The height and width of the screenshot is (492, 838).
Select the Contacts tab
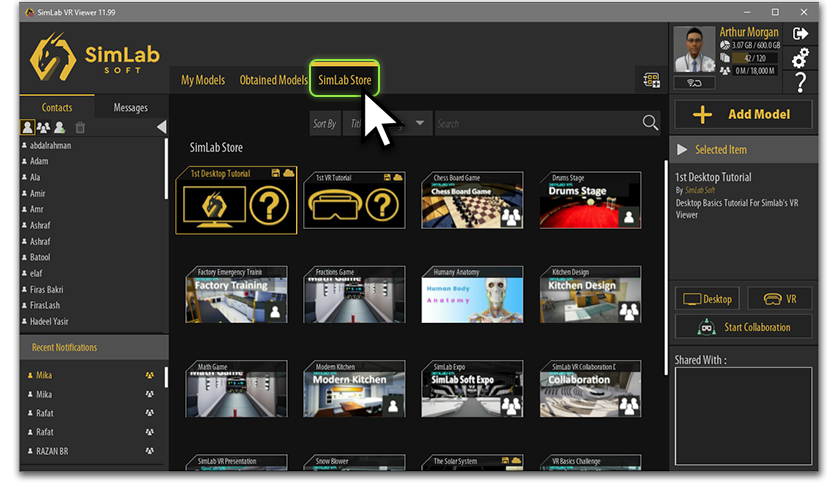pos(57,107)
